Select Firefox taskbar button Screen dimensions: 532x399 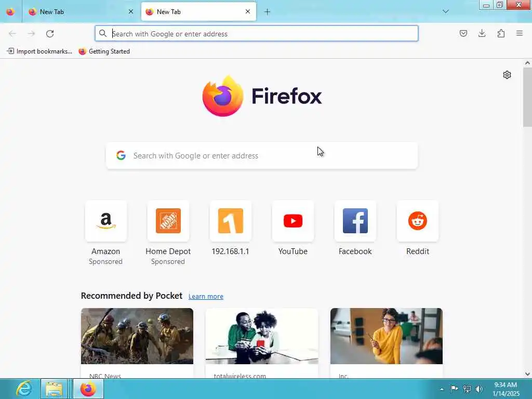(88, 389)
